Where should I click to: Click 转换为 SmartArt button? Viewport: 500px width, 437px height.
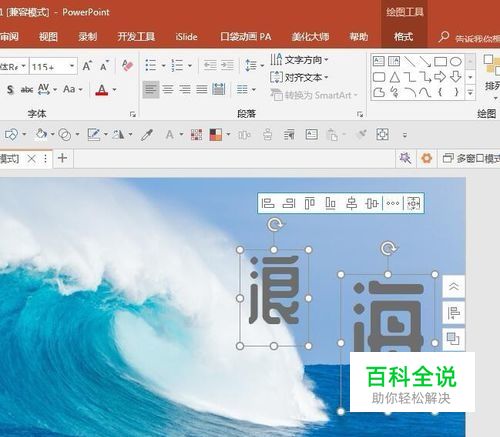tap(314, 95)
